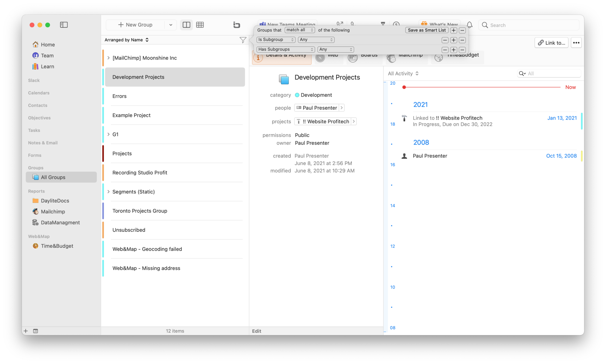Add a rule beside Save as Smart List
The width and height of the screenshot is (606, 364).
[454, 30]
